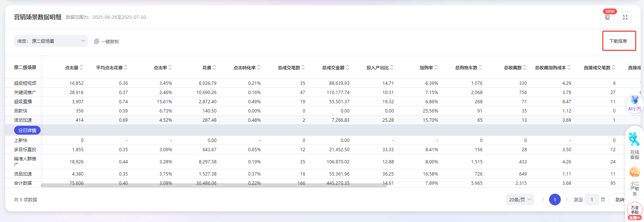The image size is (644, 222).
Task: Click the one-click copy icon (一键复制)
Action: [96, 41]
